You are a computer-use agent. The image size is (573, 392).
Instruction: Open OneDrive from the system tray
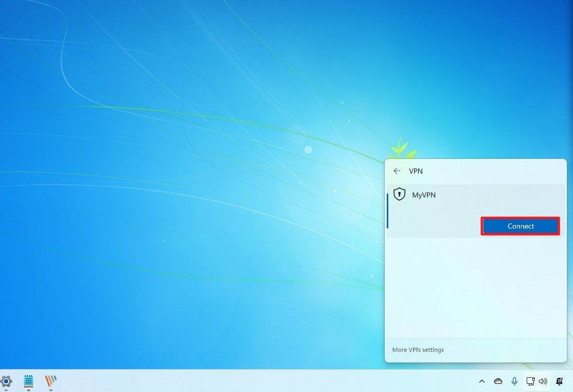click(x=498, y=381)
